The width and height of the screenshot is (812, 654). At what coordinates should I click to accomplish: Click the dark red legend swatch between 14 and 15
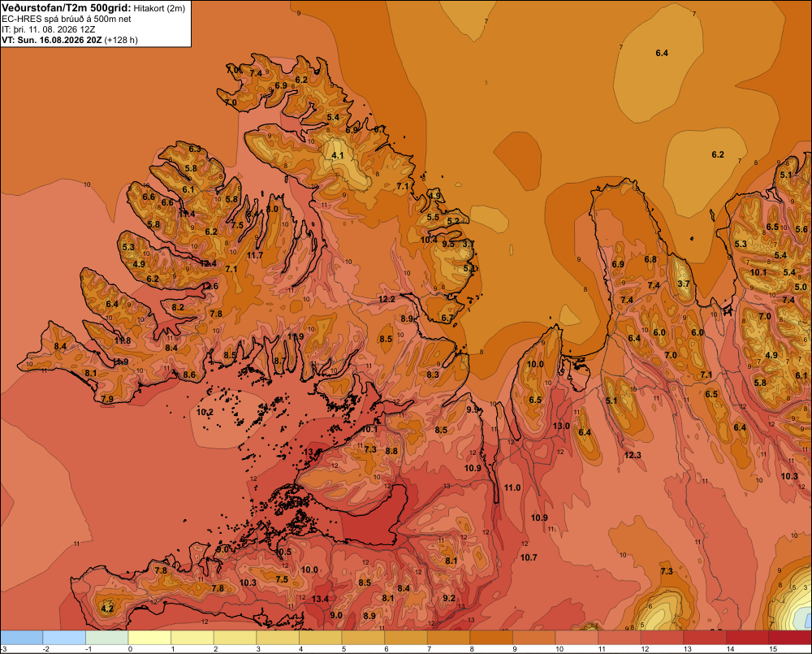[x=748, y=637]
